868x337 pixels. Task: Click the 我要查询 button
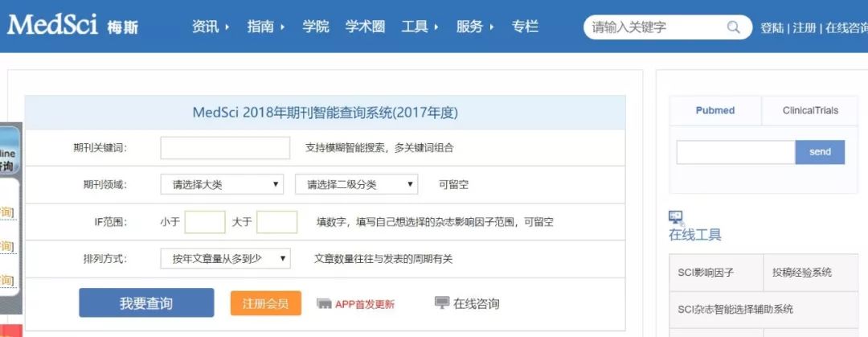point(146,302)
